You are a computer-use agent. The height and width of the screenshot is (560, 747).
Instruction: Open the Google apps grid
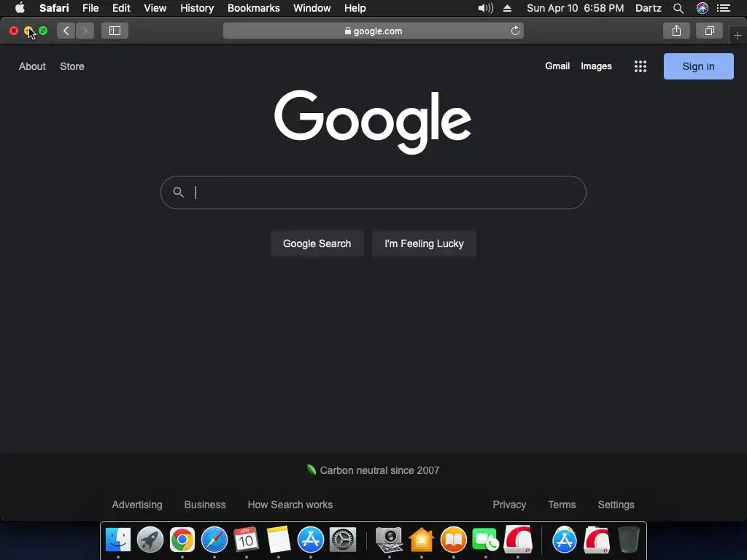click(x=640, y=66)
